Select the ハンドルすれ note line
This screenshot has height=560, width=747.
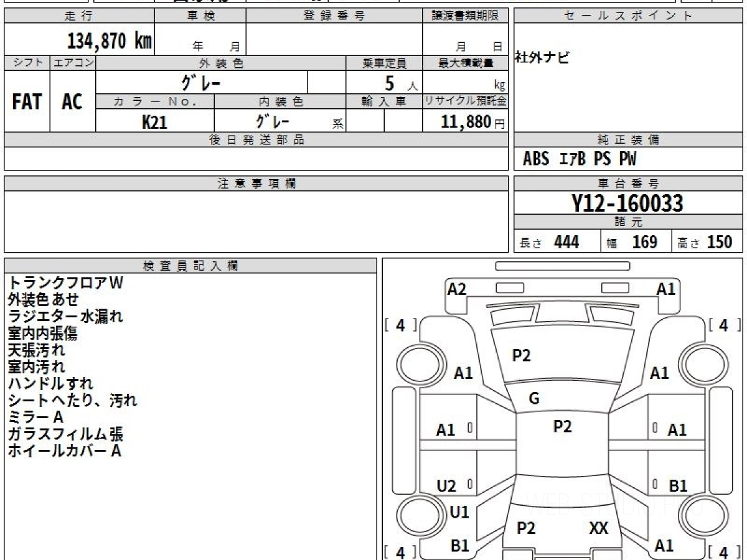pos(51,383)
